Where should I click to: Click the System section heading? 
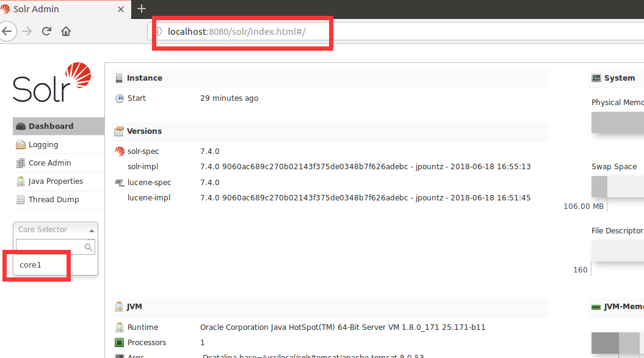620,78
